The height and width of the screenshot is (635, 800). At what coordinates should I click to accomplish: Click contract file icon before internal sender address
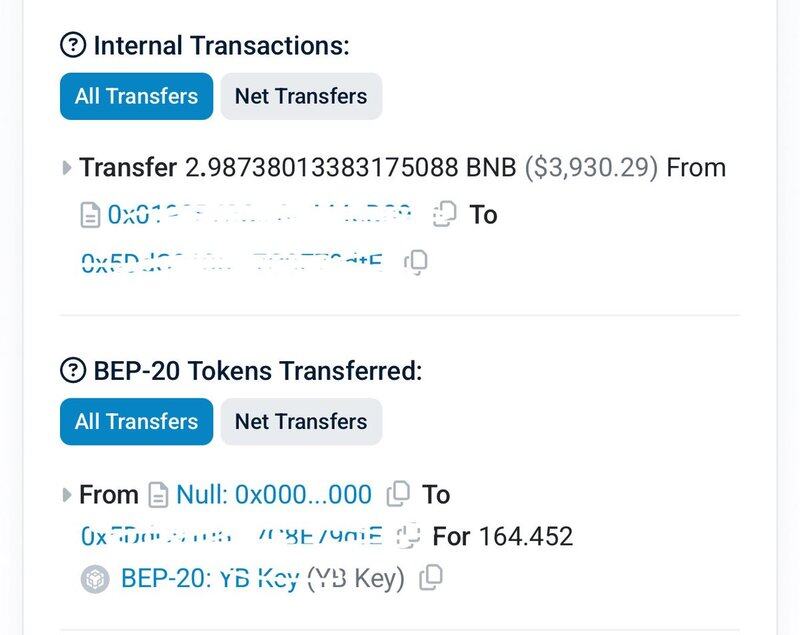(x=90, y=214)
